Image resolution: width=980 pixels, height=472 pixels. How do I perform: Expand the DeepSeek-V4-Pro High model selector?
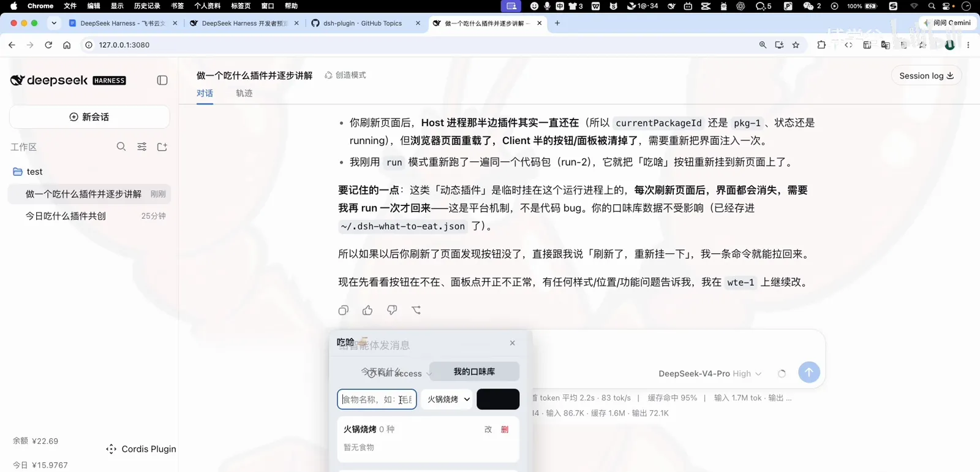pos(710,373)
